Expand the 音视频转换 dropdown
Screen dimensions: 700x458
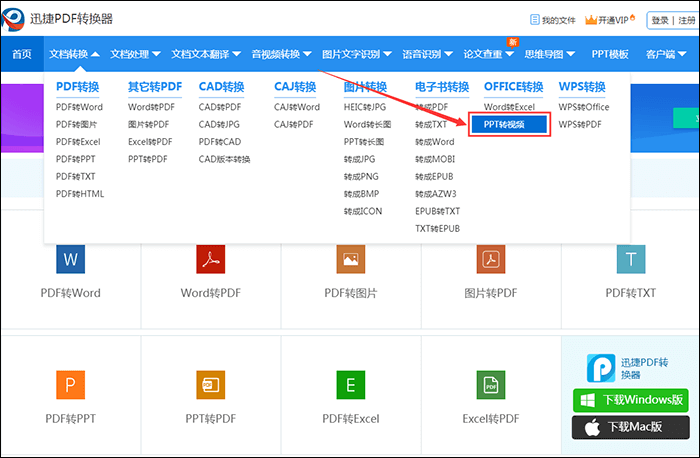coord(281,54)
